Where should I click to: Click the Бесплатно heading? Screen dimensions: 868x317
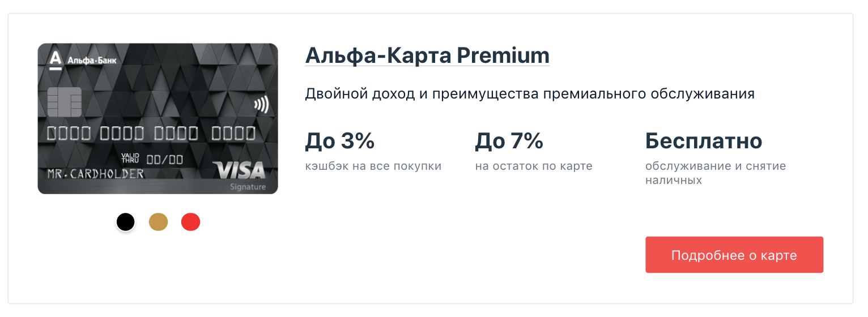click(x=704, y=141)
